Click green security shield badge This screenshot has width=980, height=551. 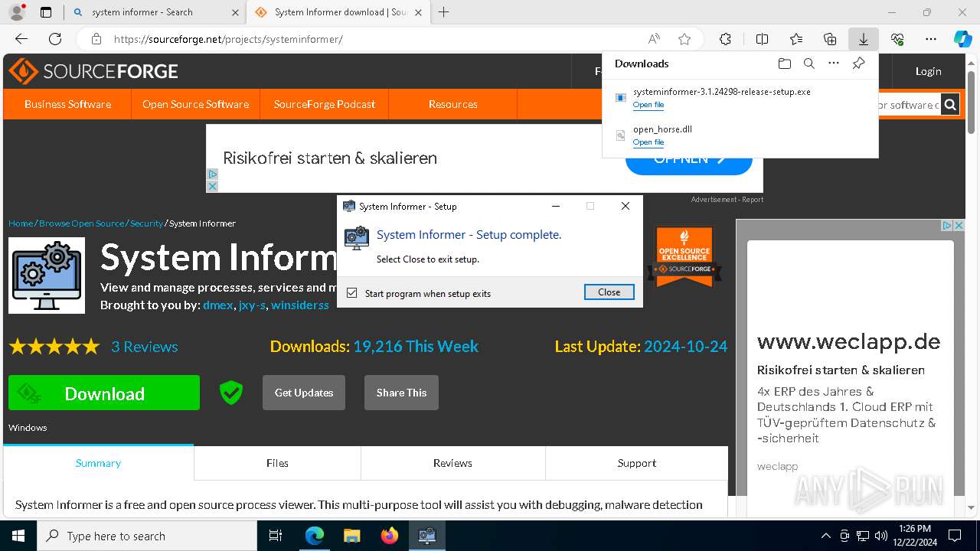(x=231, y=393)
